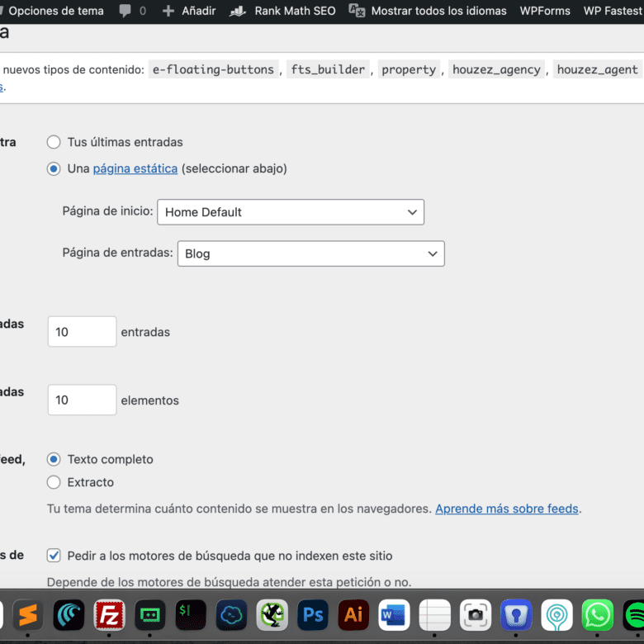Open 'Aprende más sobre feeds' link
The image size is (644, 644).
pyautogui.click(x=506, y=509)
